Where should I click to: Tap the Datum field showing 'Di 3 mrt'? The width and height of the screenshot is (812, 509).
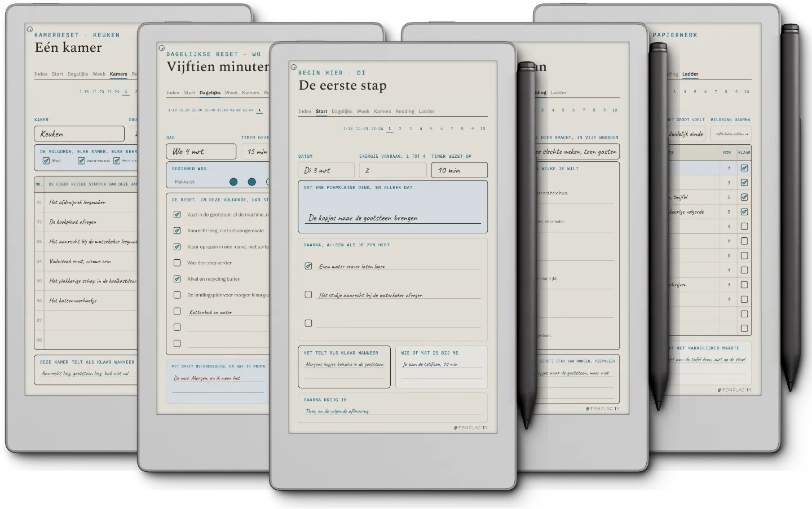click(x=326, y=170)
